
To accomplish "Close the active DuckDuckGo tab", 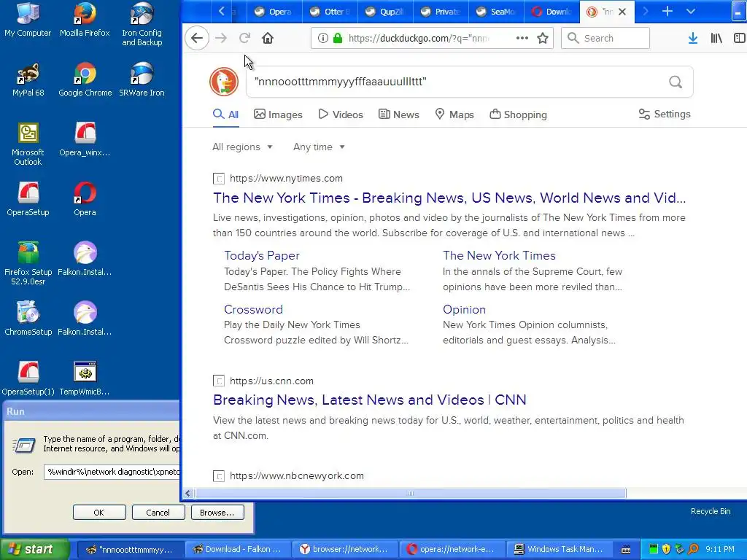I will [622, 12].
